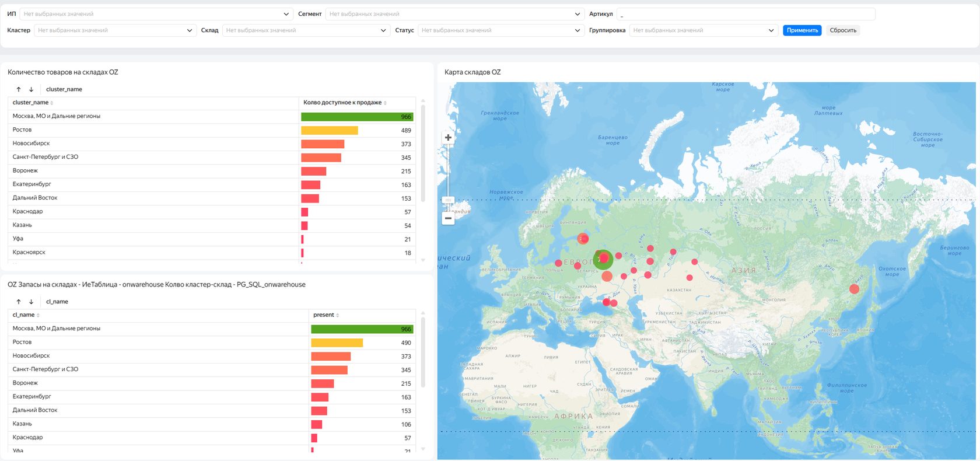The width and height of the screenshot is (980, 461).
Task: Zoom in on the warehouse map
Action: pyautogui.click(x=448, y=138)
